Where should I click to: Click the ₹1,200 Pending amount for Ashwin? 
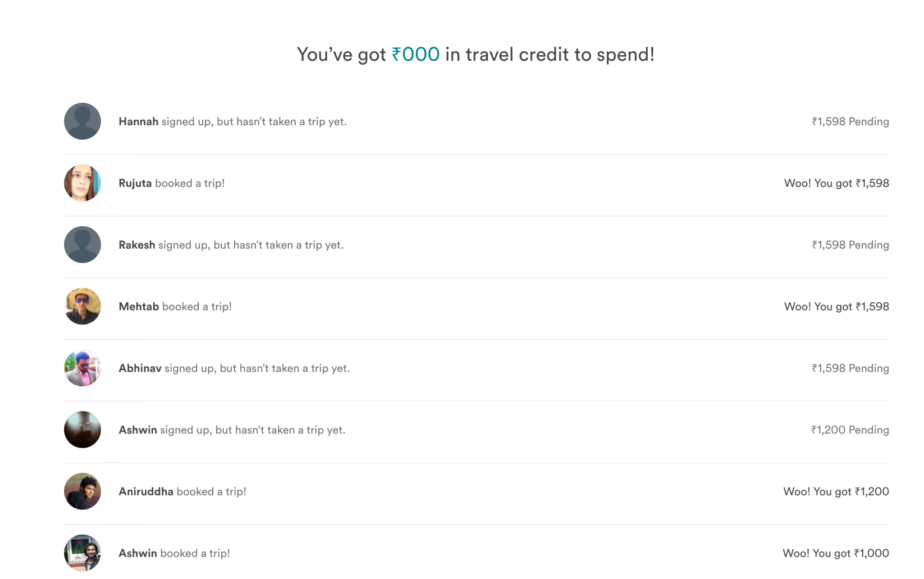(850, 430)
